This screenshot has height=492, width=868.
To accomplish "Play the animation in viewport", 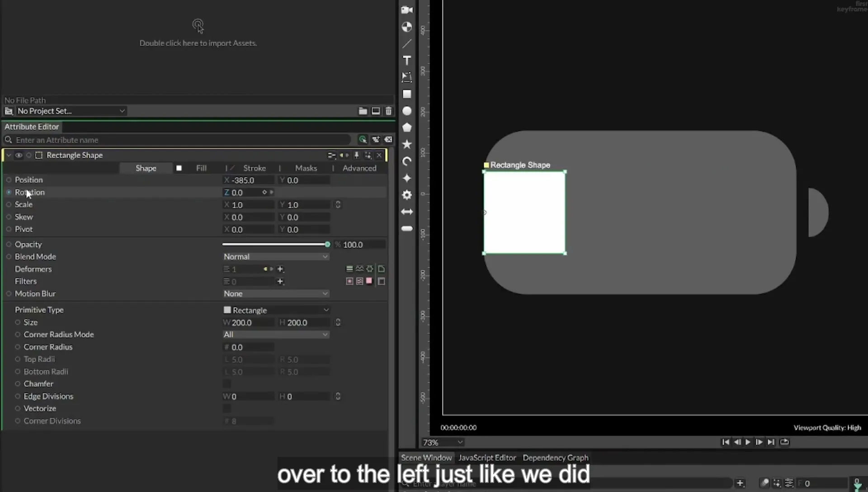I will [748, 442].
